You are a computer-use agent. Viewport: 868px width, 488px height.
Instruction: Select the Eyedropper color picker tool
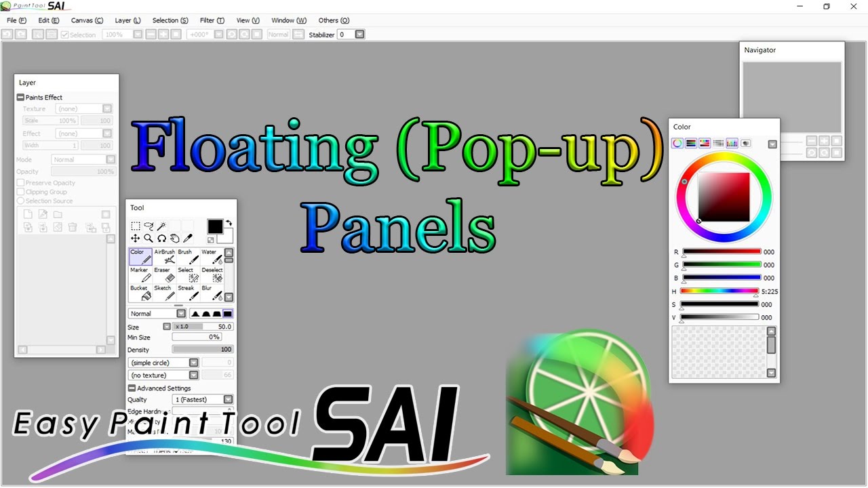click(x=188, y=239)
